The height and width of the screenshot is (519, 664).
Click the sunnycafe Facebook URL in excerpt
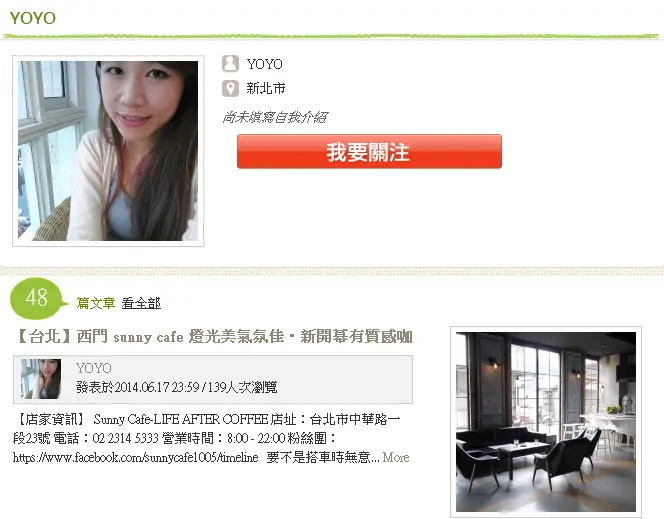point(136,458)
